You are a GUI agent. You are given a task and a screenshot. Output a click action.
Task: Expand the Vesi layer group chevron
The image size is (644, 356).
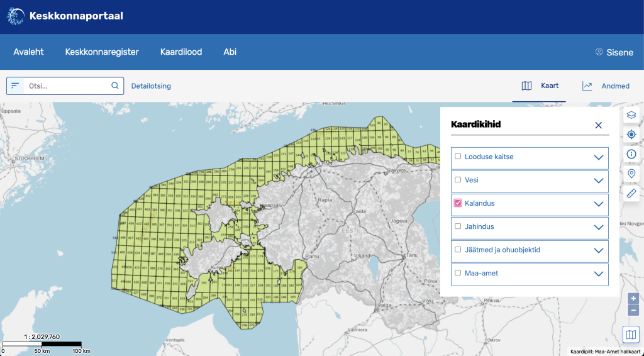pos(599,181)
